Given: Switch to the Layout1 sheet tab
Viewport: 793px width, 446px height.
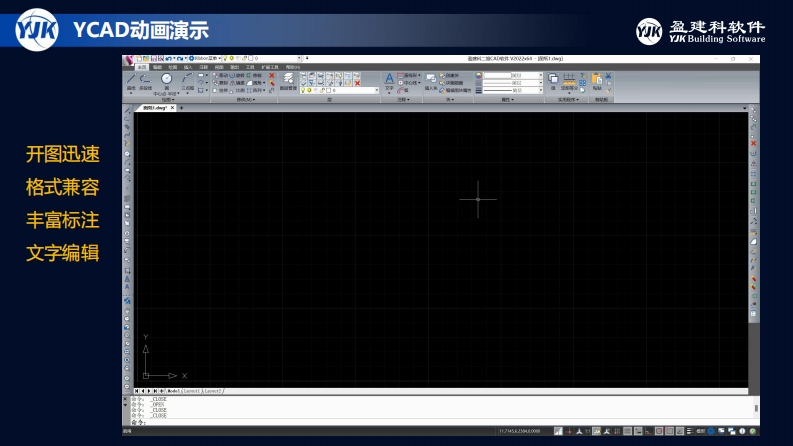Looking at the screenshot, I should [x=192, y=391].
